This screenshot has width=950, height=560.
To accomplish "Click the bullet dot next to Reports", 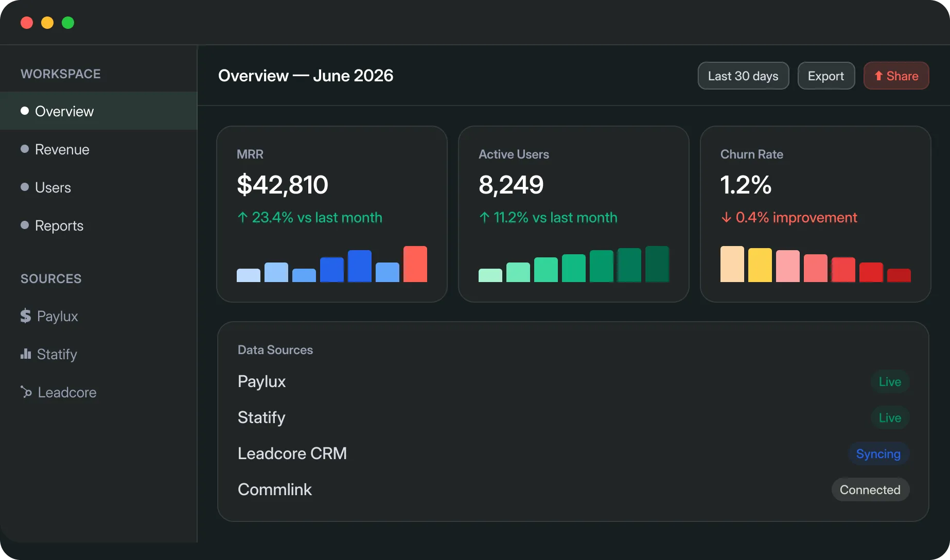I will 25,225.
